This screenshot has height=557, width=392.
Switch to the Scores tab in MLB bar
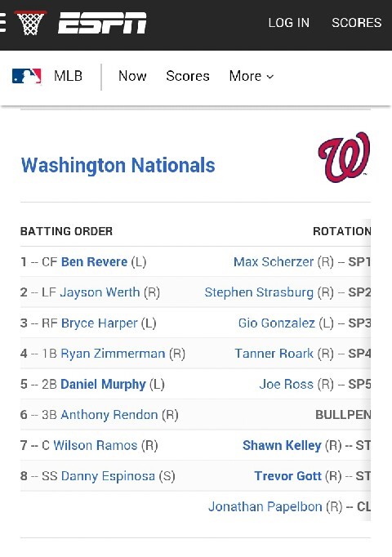point(188,76)
